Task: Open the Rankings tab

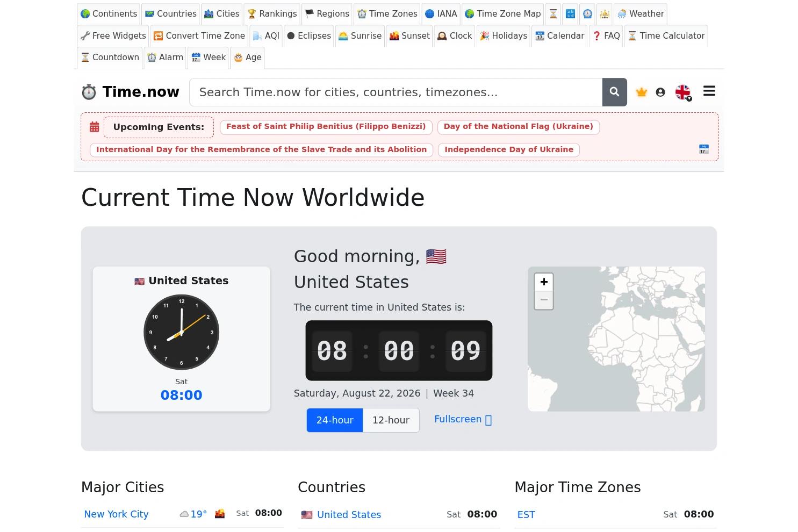Action: pyautogui.click(x=272, y=14)
